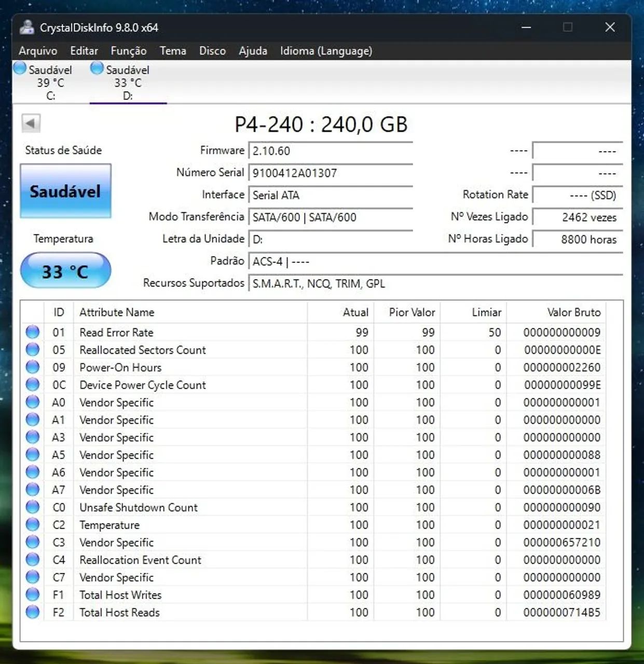Click the blue health orb for drive C:

[x=20, y=68]
